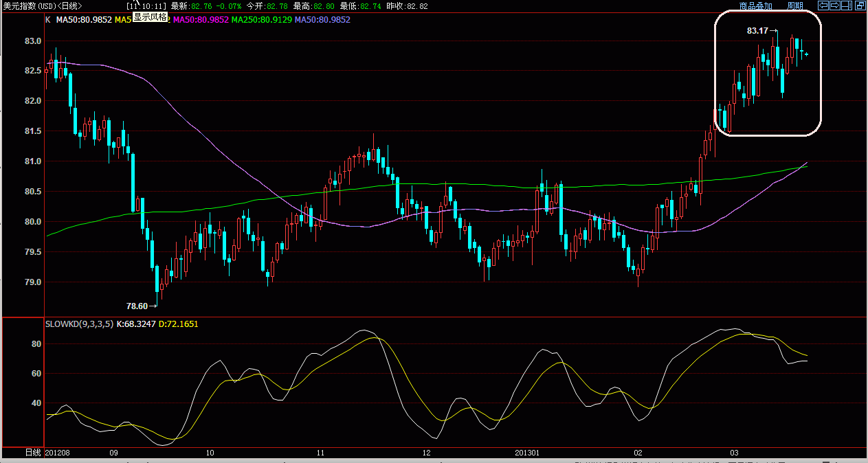The image size is (868, 463).
Task: Click the 79.0 price axis label
Action: [33, 282]
